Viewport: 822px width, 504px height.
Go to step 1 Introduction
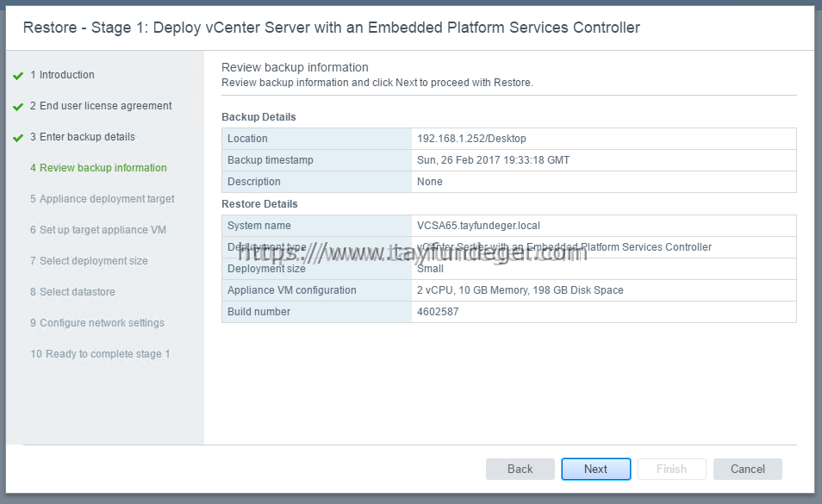click(x=62, y=75)
